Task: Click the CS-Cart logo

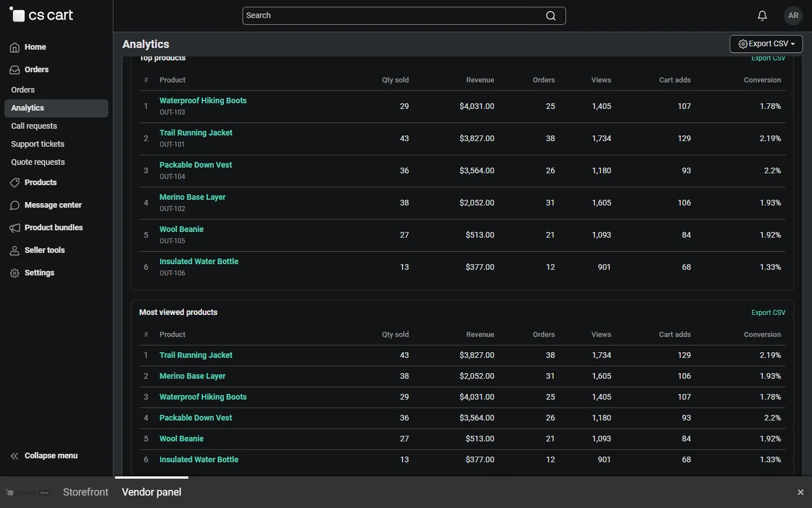Action: pyautogui.click(x=42, y=15)
